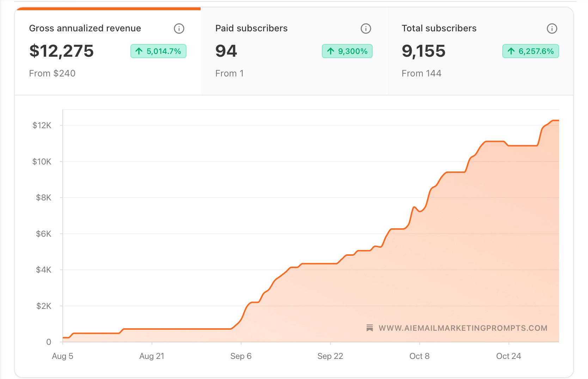The image size is (588, 379).
Task: Open info icon for Paid subscribers
Action: [366, 29]
